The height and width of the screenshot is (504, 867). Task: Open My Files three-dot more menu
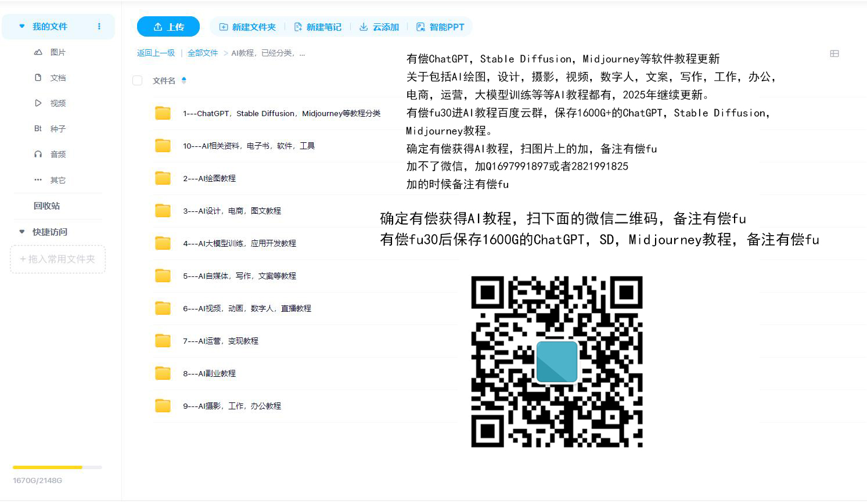pyautogui.click(x=99, y=26)
